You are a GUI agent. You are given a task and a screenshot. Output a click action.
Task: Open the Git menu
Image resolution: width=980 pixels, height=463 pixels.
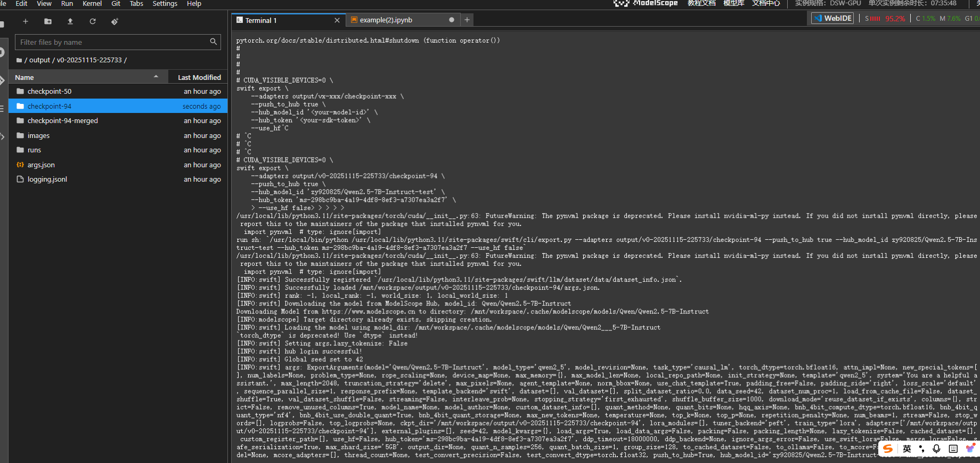[x=116, y=3]
